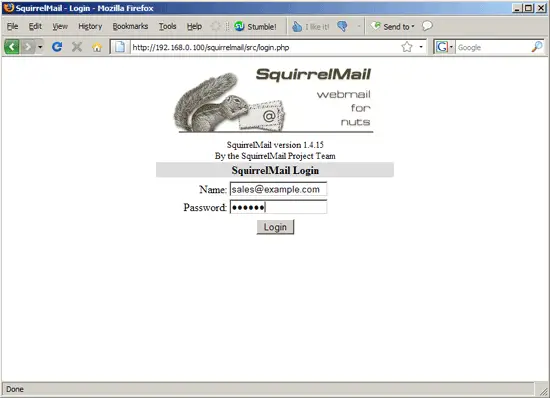Click the 'By the SquirrelMail Project Team' text
550x398 pixels.
[275, 156]
